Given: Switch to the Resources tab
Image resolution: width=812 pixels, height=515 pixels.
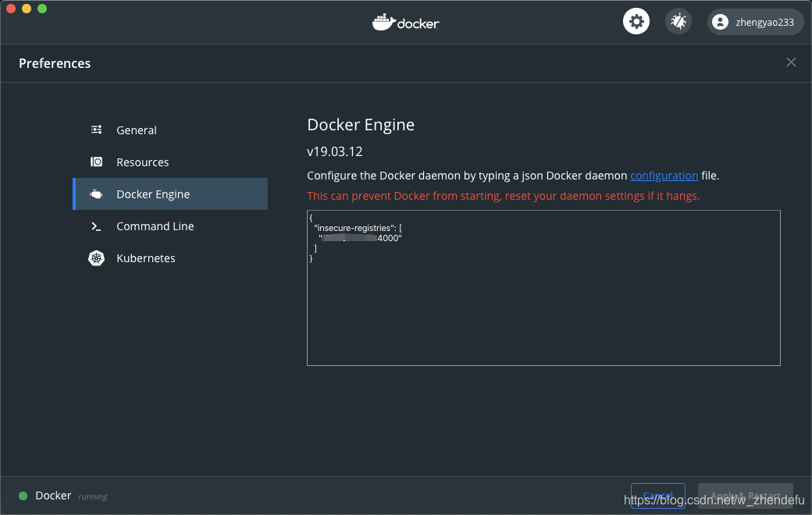Looking at the screenshot, I should point(170,162).
